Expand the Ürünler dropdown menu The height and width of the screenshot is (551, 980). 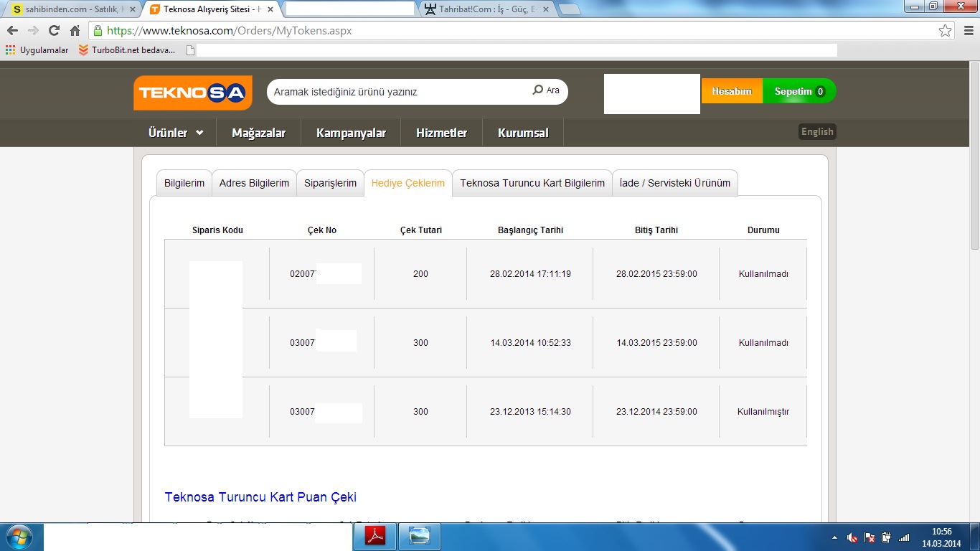tap(176, 133)
